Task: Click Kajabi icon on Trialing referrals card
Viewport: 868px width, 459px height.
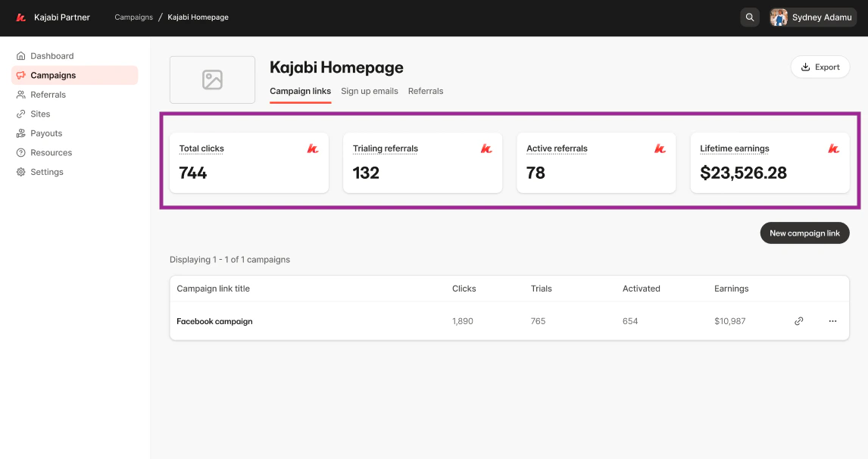Action: pos(486,148)
